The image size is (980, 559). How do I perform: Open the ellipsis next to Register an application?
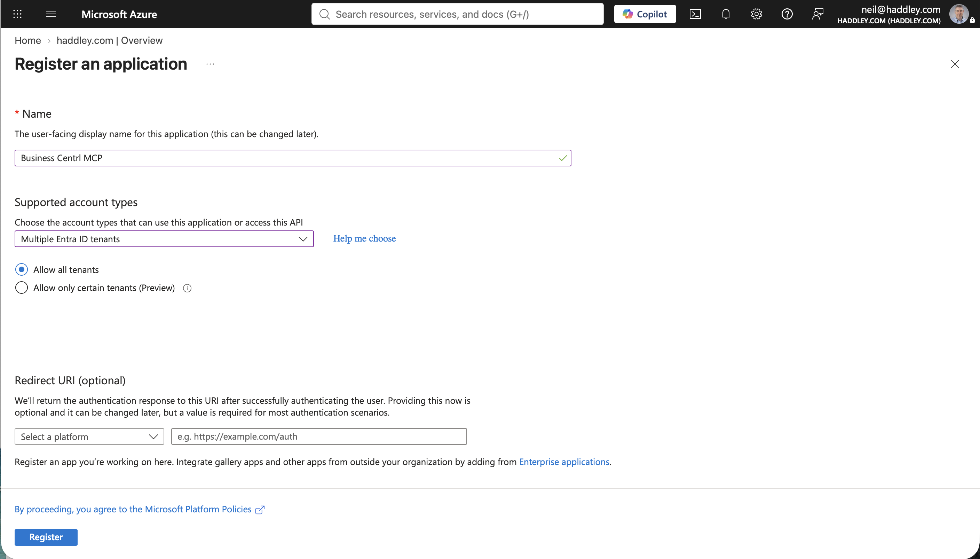click(210, 64)
